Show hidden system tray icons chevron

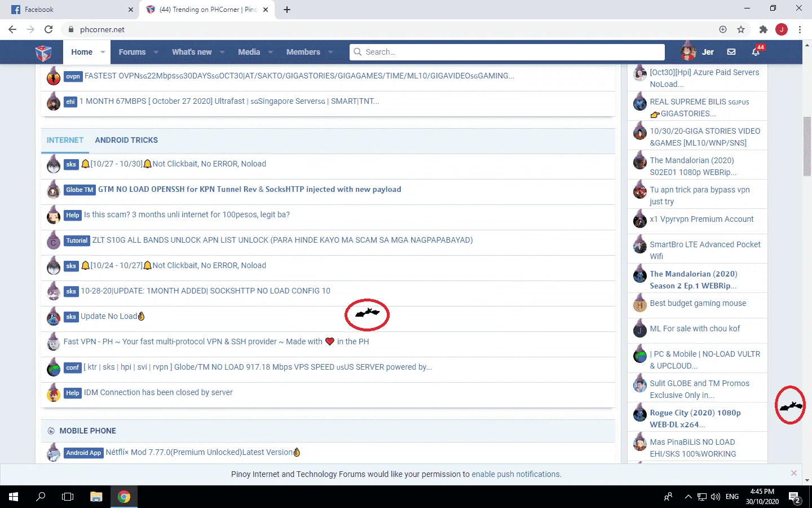click(688, 497)
